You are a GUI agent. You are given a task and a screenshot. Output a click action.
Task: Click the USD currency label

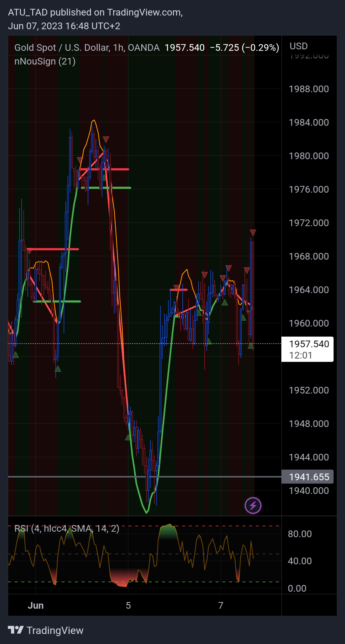298,46
